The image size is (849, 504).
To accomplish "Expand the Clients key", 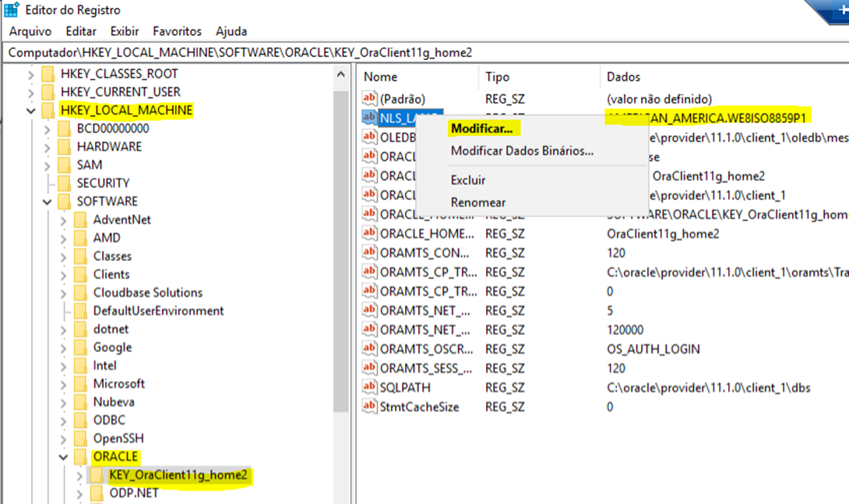I will [63, 275].
